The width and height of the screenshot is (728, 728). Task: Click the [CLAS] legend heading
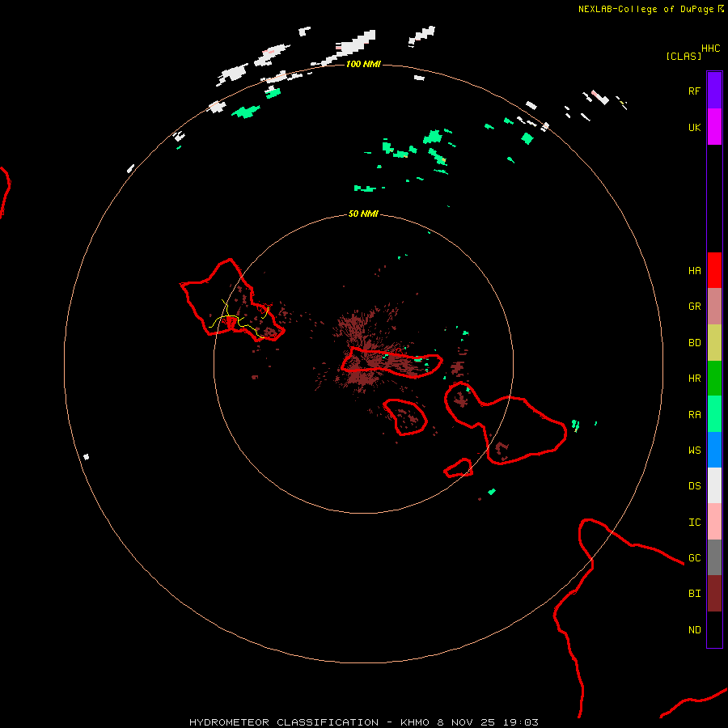684,56
